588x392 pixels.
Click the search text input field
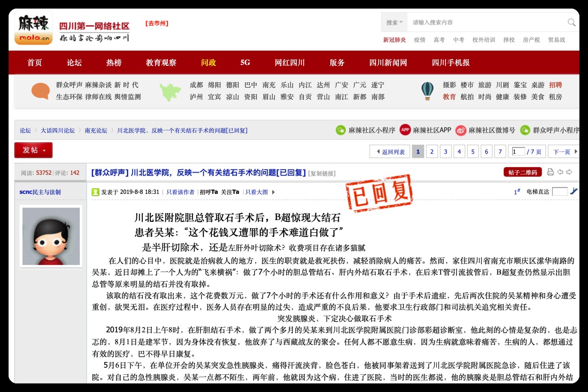487,22
